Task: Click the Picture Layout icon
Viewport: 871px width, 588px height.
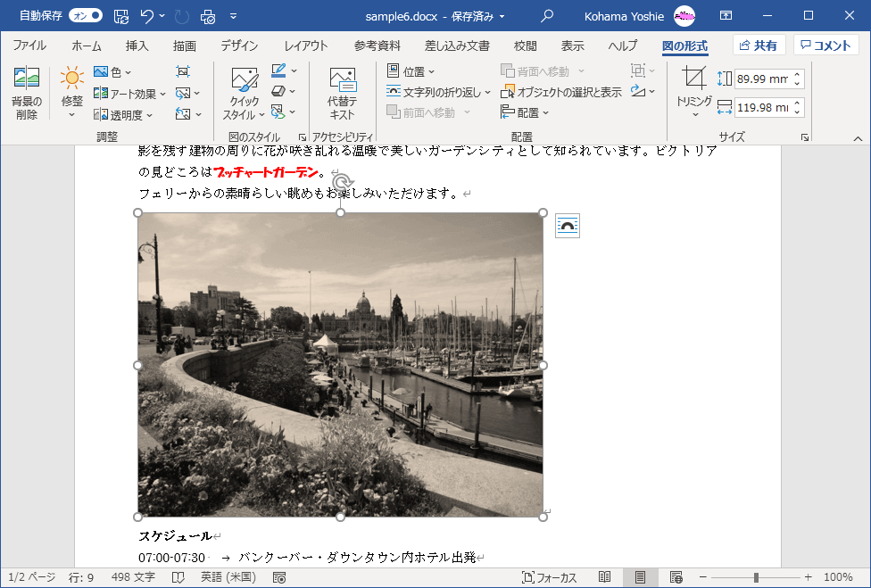Action: click(278, 112)
